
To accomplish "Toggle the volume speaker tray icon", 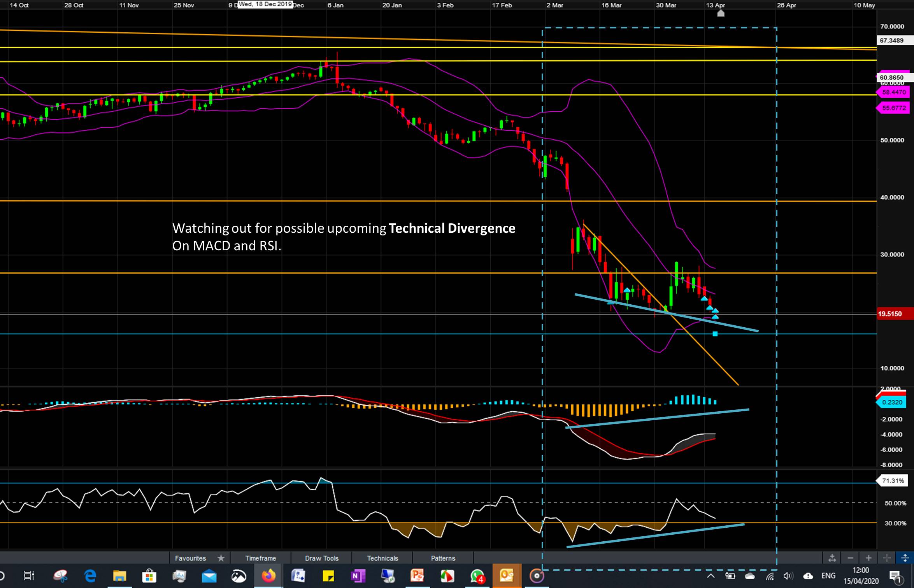I will pos(788,576).
